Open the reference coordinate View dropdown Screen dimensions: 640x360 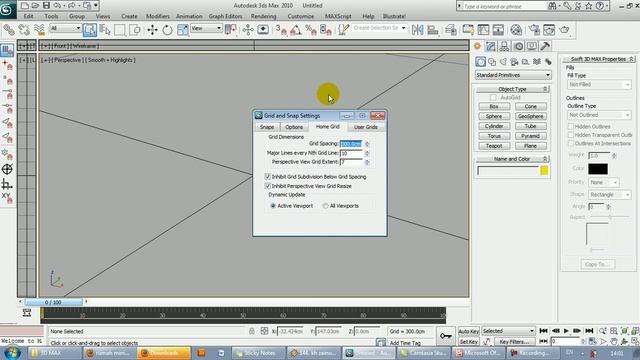207,28
